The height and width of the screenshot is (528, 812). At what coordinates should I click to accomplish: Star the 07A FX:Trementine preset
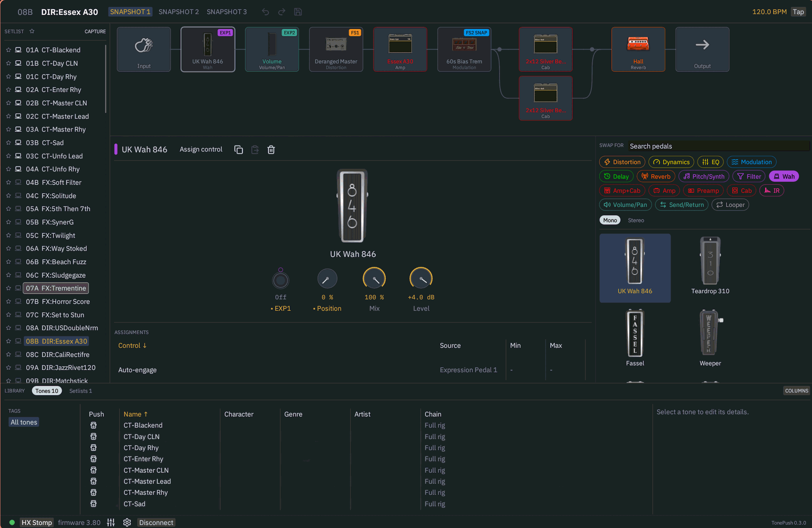[x=8, y=288]
